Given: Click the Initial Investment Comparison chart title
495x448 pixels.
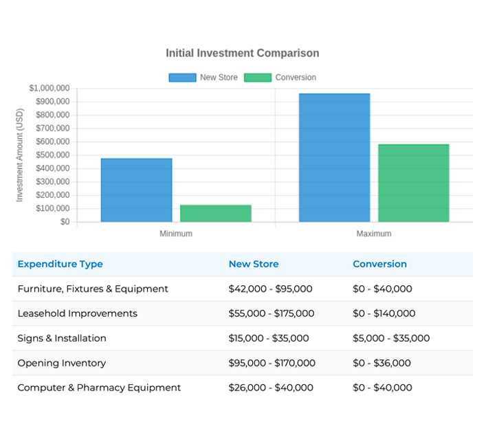Looking at the screenshot, I should tap(242, 53).
